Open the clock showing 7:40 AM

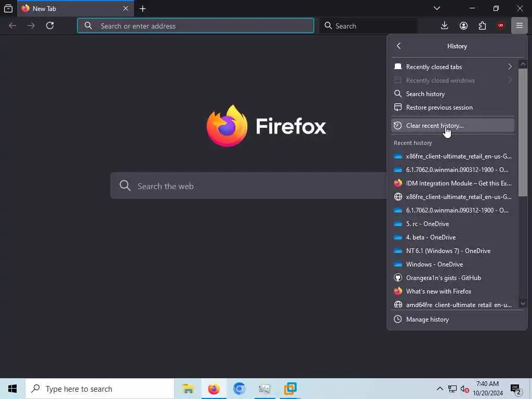487,389
